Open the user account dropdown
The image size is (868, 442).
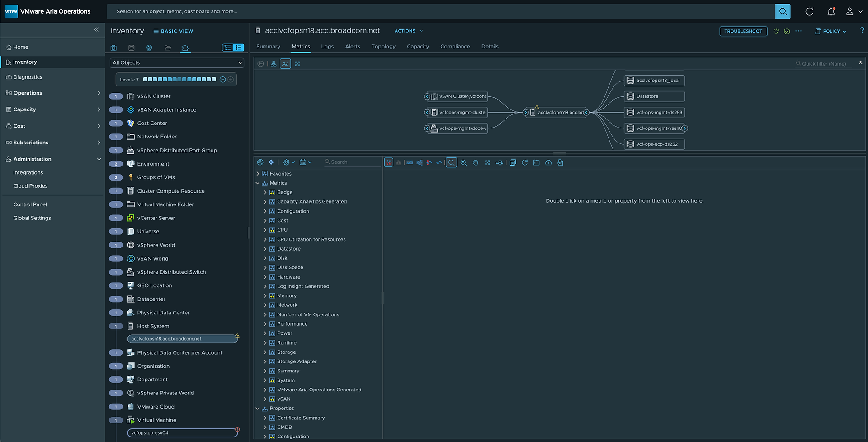854,11
